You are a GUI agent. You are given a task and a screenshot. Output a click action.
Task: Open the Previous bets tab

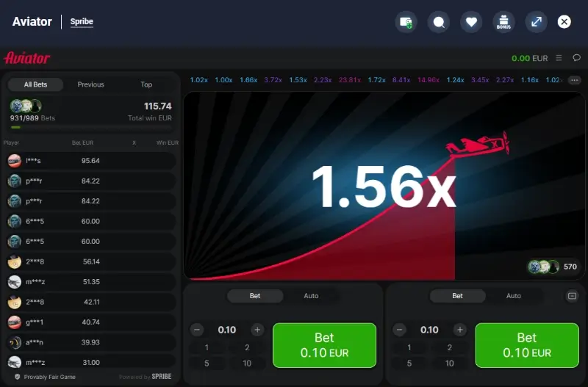(91, 84)
